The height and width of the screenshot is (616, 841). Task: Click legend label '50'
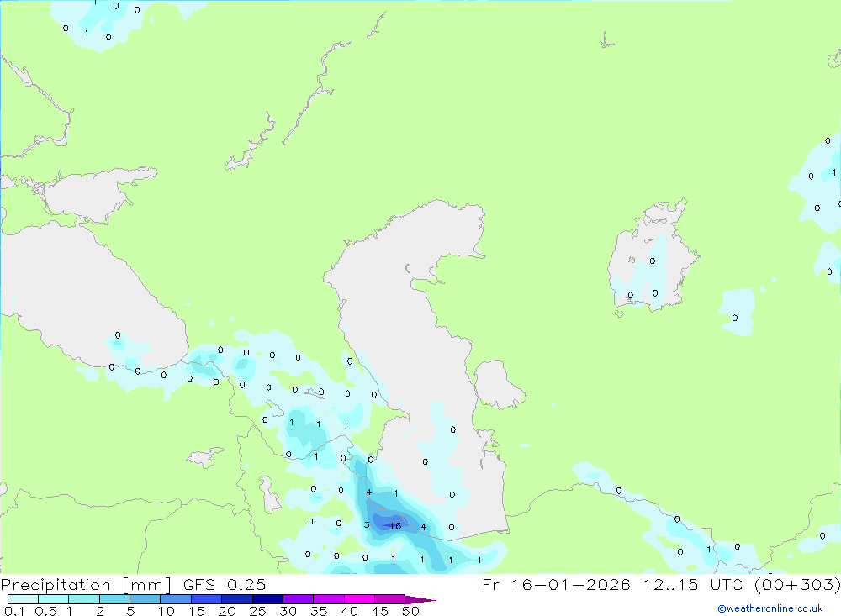click(x=410, y=611)
